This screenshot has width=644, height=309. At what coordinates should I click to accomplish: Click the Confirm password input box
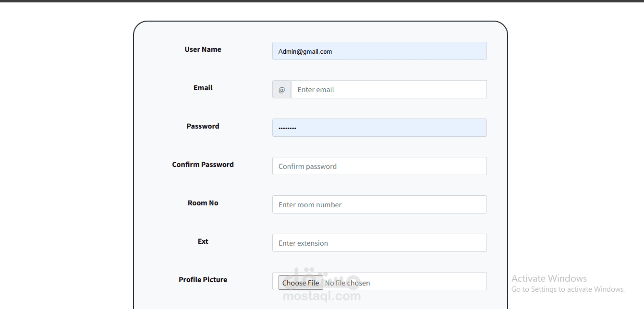coord(379,166)
